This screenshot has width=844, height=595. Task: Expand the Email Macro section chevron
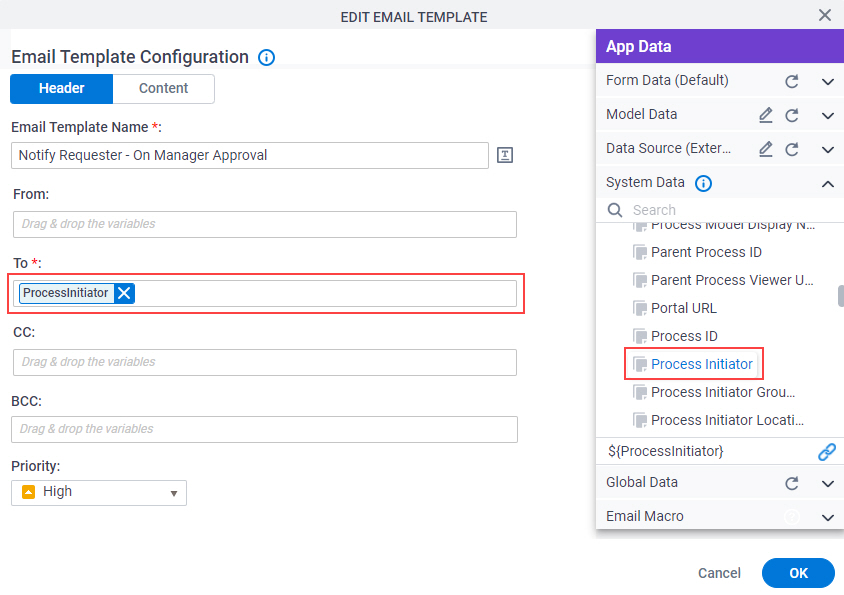point(828,518)
